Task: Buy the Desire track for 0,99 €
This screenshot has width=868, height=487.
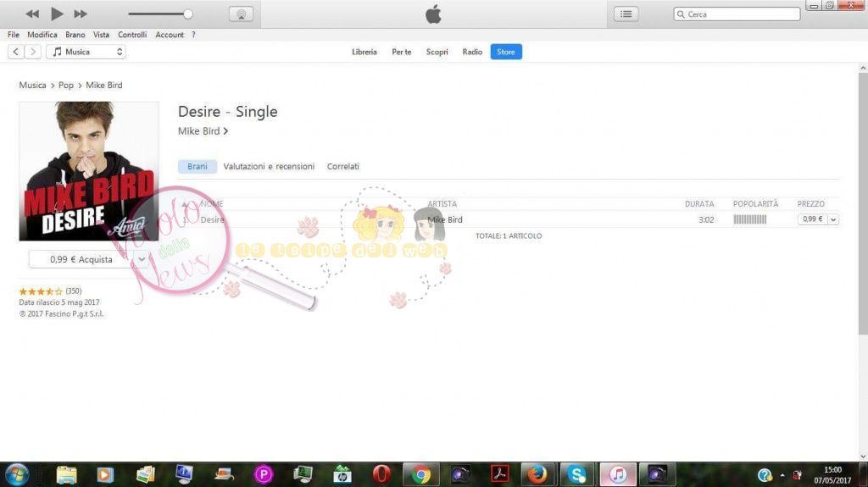Action: coord(813,219)
